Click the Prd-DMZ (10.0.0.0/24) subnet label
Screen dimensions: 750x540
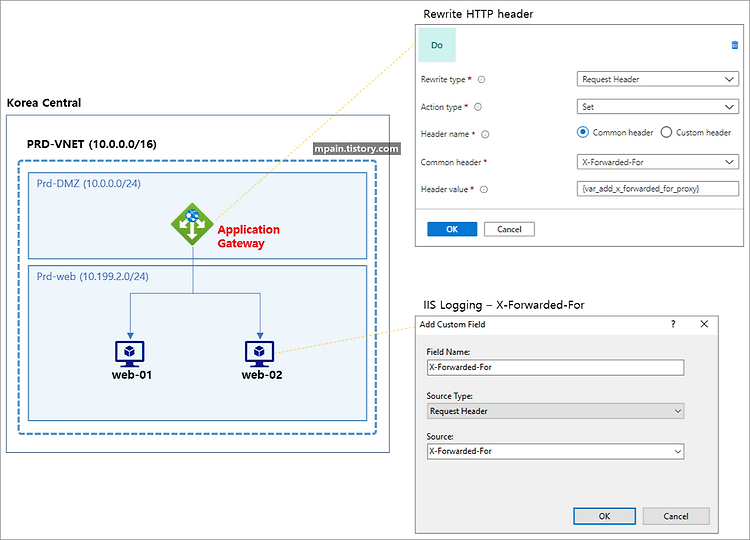pyautogui.click(x=88, y=184)
